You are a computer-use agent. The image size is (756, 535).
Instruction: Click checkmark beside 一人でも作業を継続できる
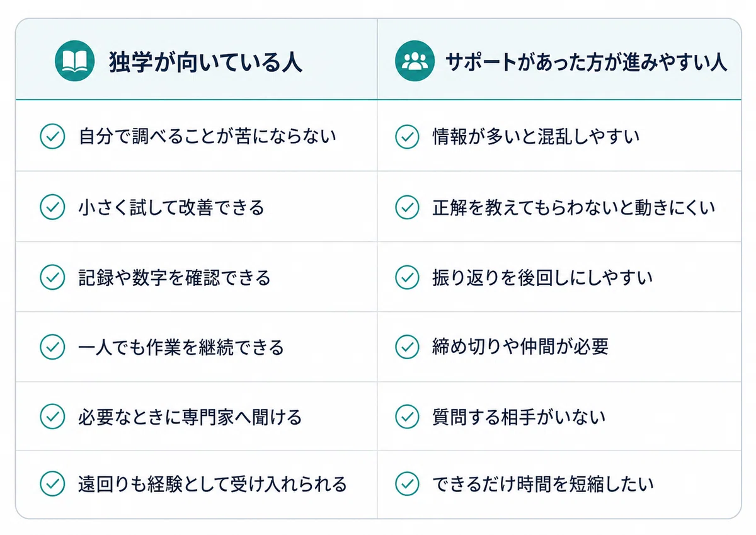[x=52, y=347]
